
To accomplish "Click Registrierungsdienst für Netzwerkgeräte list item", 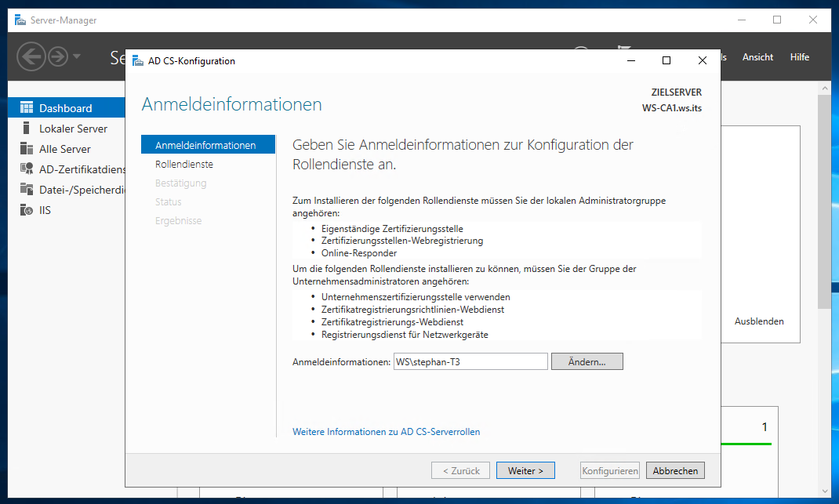I will click(x=405, y=335).
